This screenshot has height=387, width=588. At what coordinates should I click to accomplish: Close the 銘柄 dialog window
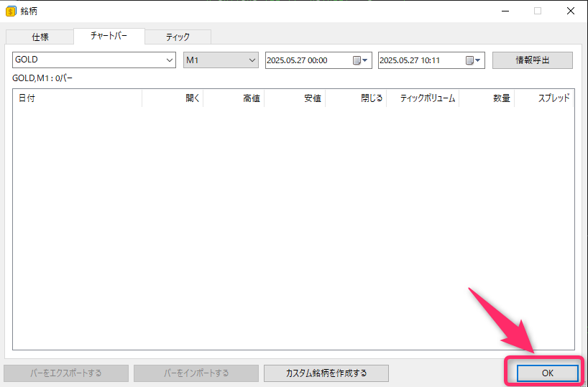pyautogui.click(x=570, y=11)
